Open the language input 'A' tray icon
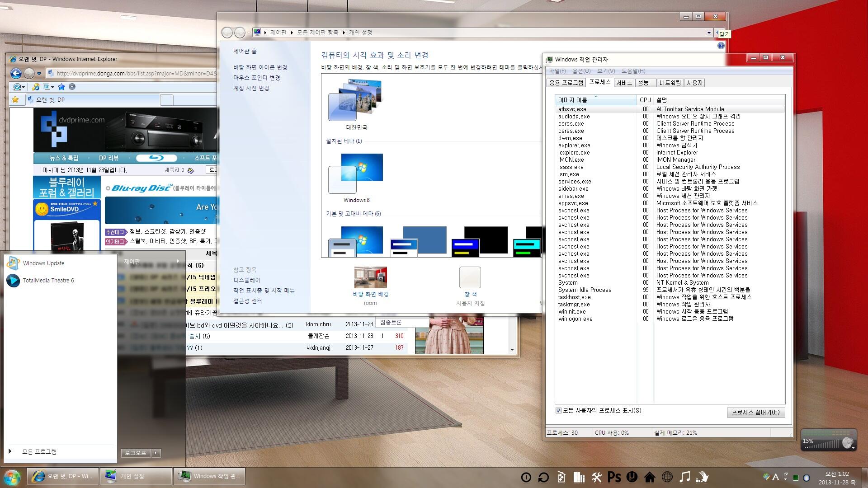Screen dimensions: 868x488 (x=775, y=477)
